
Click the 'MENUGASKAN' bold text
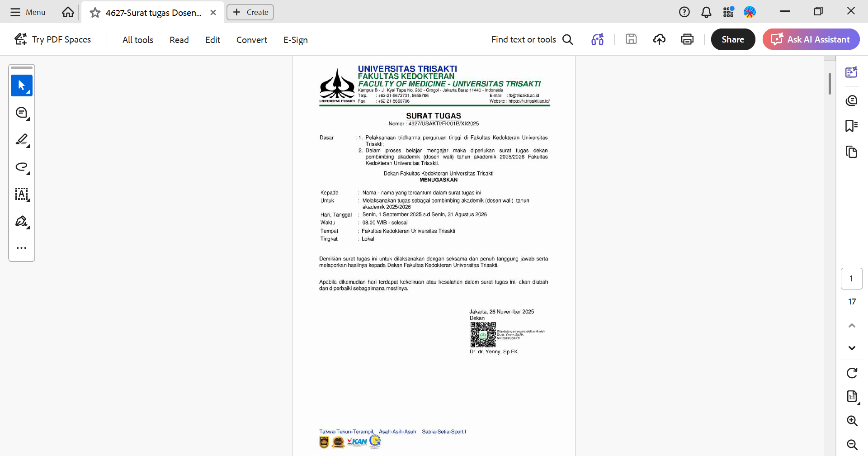tap(439, 180)
